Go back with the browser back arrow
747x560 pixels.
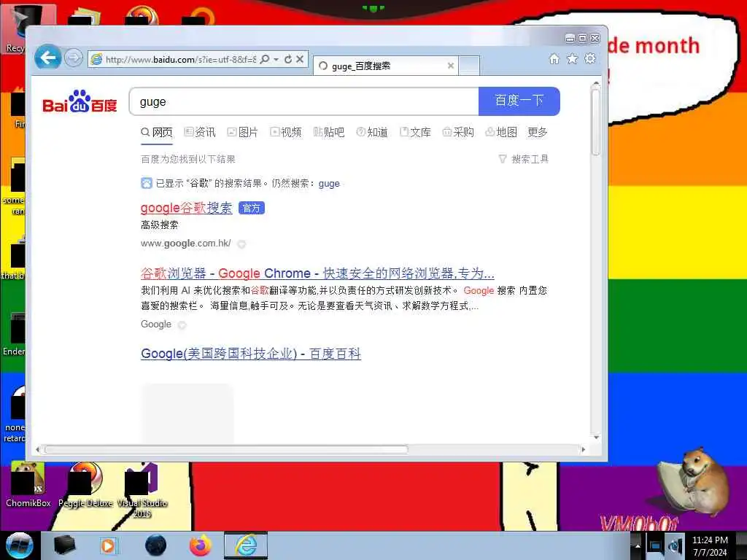pos(47,58)
